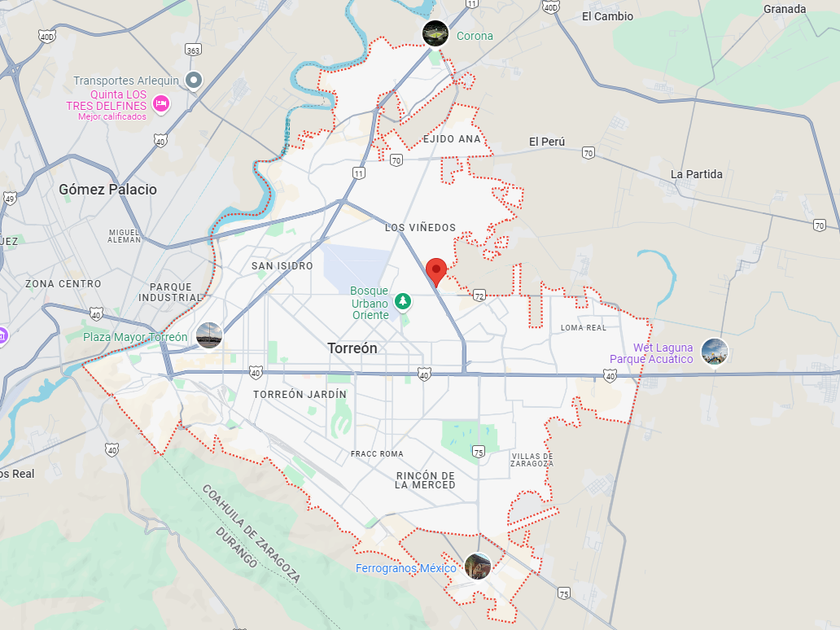
Task: Select the Transportes Arlequin place marker
Action: [x=194, y=80]
